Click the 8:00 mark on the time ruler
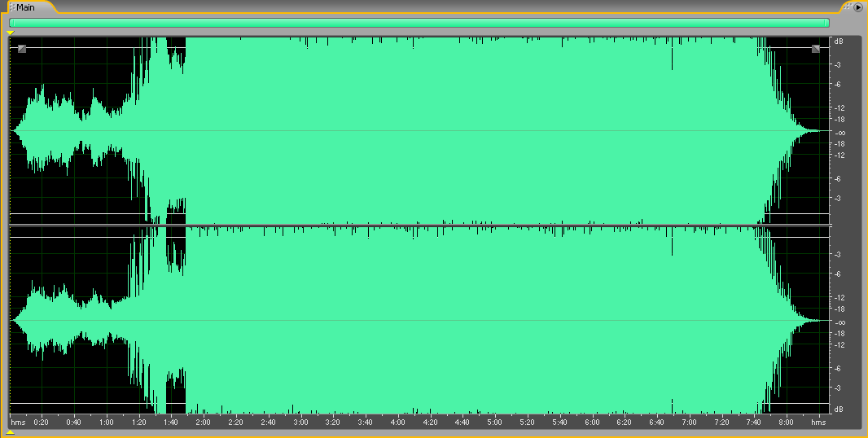 click(x=786, y=422)
